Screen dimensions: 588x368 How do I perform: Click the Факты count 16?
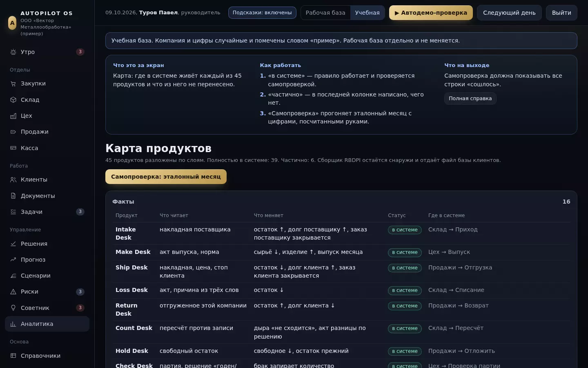(x=566, y=202)
